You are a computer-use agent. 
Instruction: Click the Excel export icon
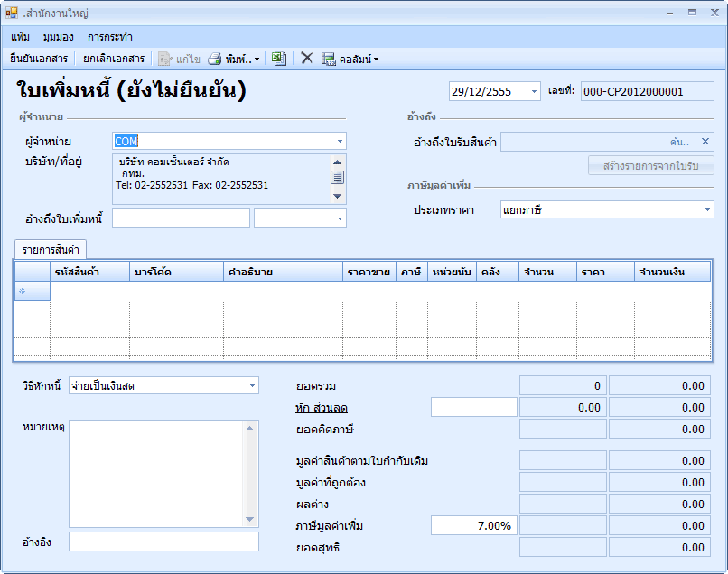point(279,59)
